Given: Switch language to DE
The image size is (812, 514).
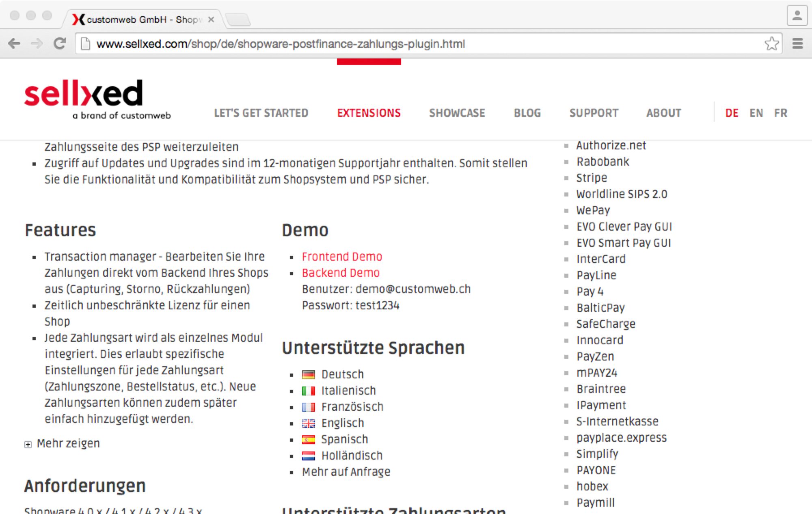Looking at the screenshot, I should coord(732,113).
